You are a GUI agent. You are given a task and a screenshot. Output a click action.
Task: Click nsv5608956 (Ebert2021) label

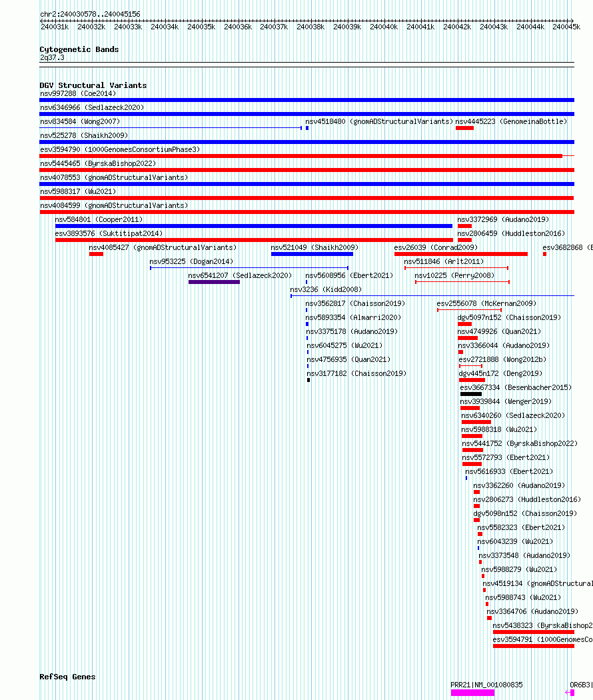tap(349, 275)
